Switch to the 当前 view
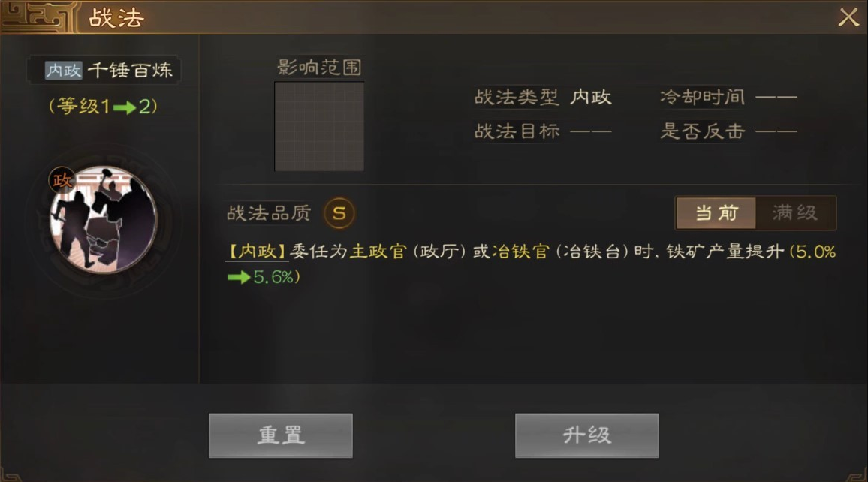 [716, 213]
